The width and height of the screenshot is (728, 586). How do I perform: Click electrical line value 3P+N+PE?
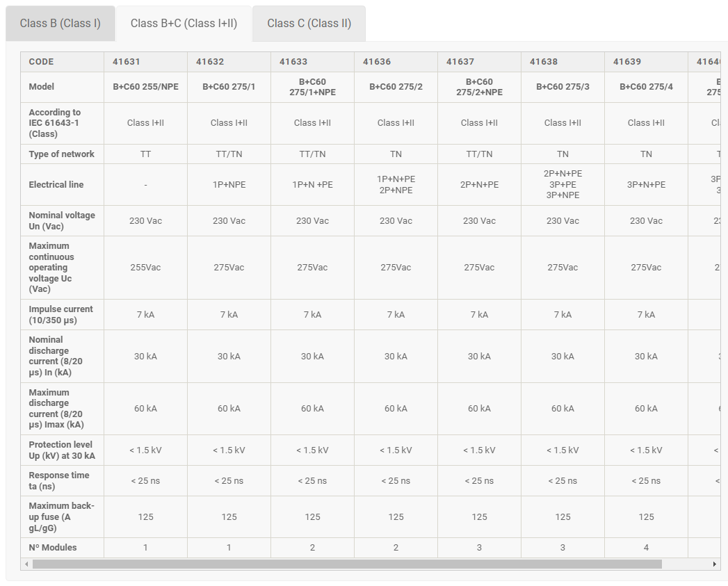tap(646, 185)
